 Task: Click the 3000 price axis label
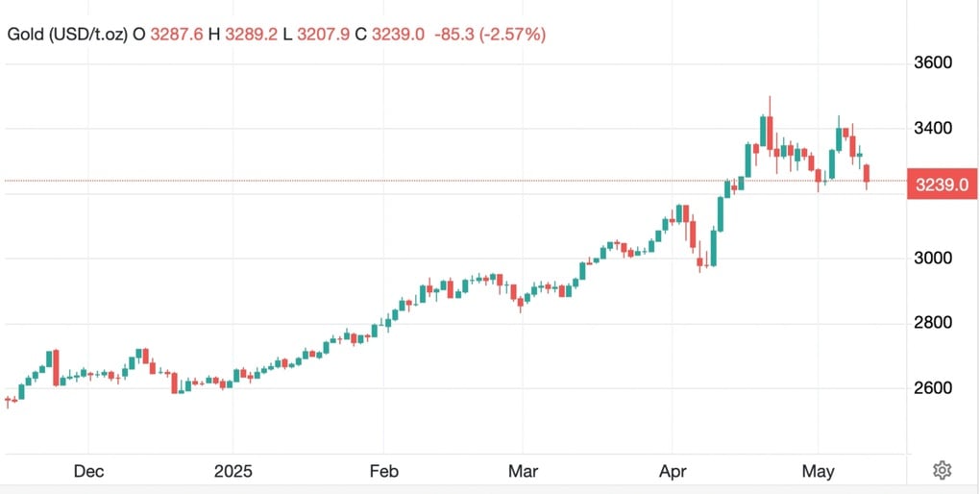933,259
